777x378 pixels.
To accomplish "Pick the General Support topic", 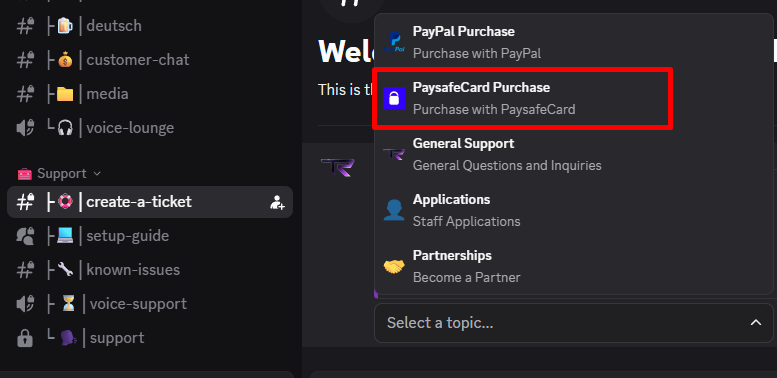I will 574,154.
